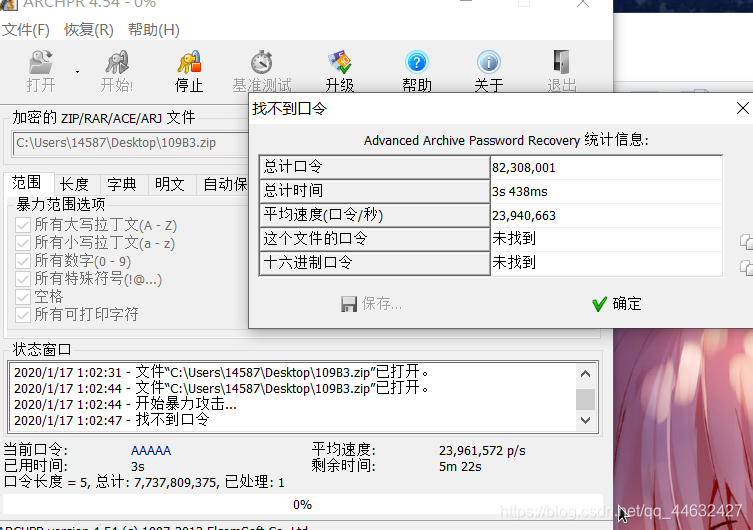This screenshot has width=753, height=530.
Task: Click log line 1:02:47 - 找不到口令
Action: [x=112, y=420]
